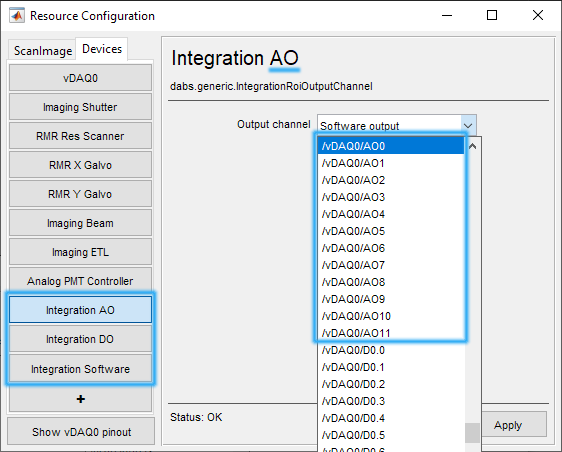562x452 pixels.
Task: Show the vDAQ0 pinout
Action: [x=81, y=432]
